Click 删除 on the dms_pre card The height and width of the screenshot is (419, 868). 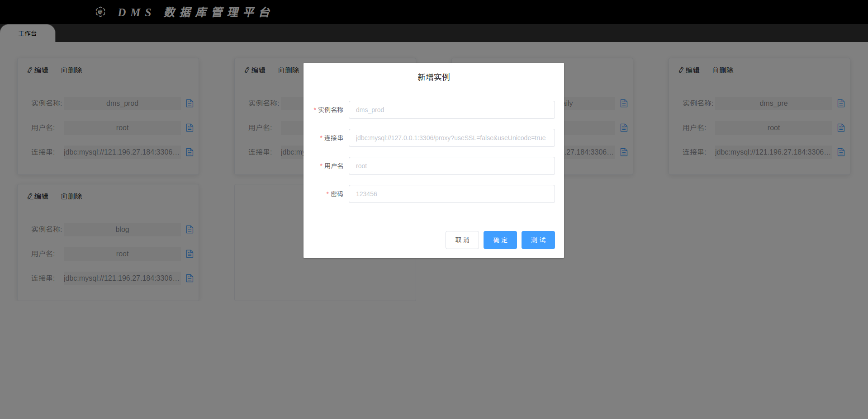723,70
